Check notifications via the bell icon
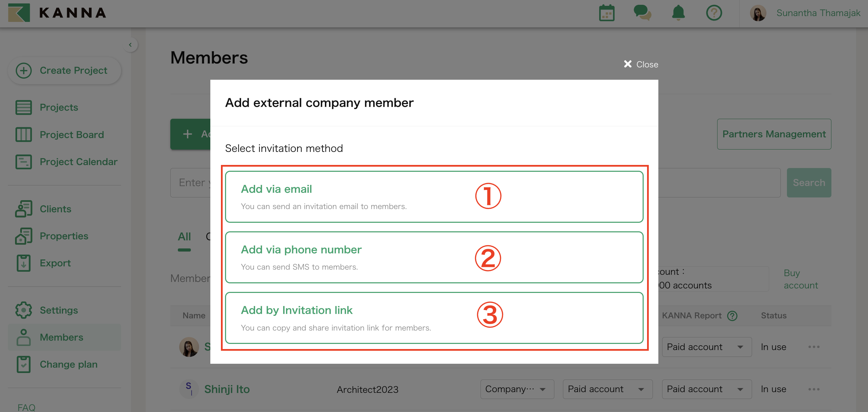Image resolution: width=868 pixels, height=412 pixels. (678, 13)
